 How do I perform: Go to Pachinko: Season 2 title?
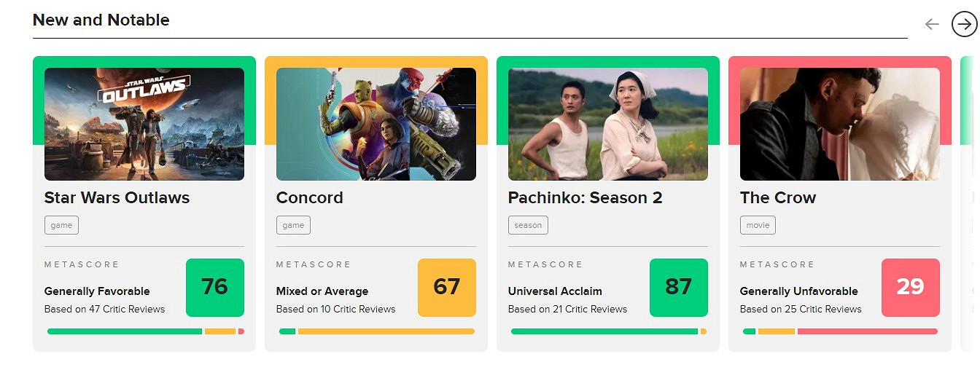pos(585,197)
